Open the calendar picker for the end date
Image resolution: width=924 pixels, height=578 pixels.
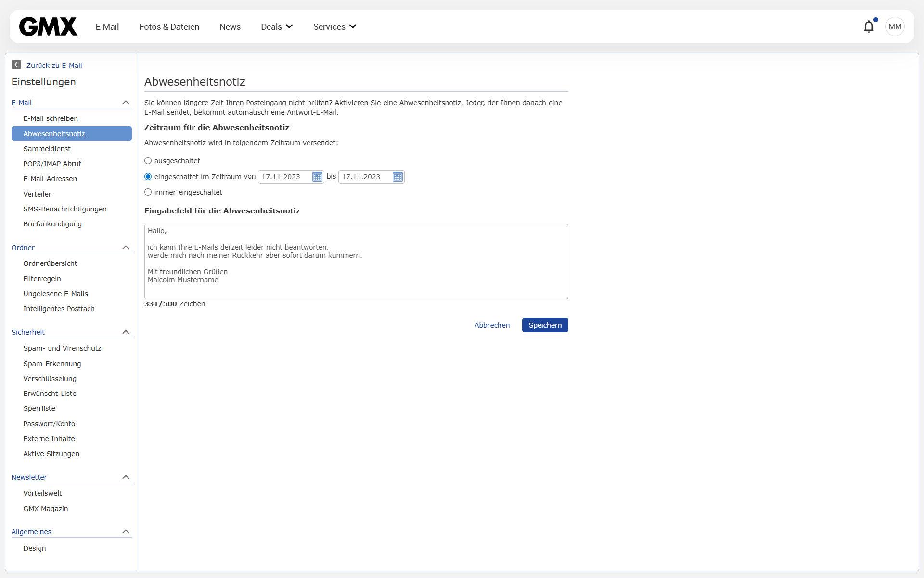click(x=398, y=177)
